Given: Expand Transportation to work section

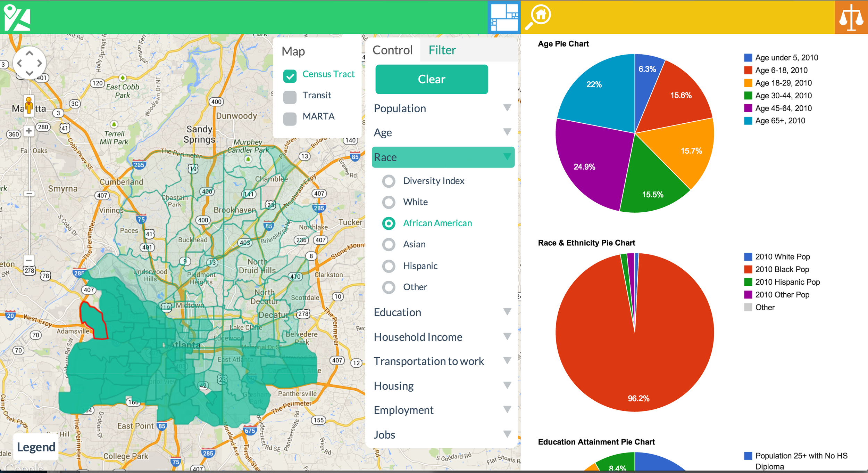Looking at the screenshot, I should [443, 361].
